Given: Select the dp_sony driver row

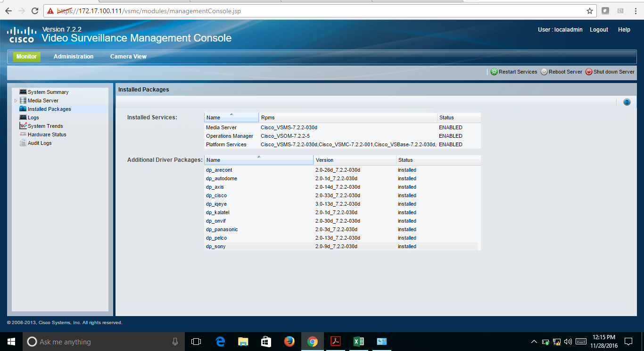Looking at the screenshot, I should [342, 246].
